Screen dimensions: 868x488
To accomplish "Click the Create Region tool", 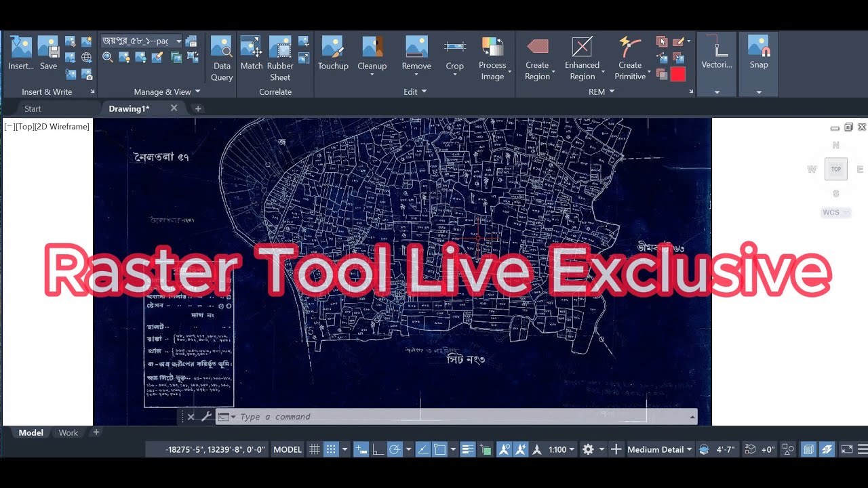I will click(538, 58).
